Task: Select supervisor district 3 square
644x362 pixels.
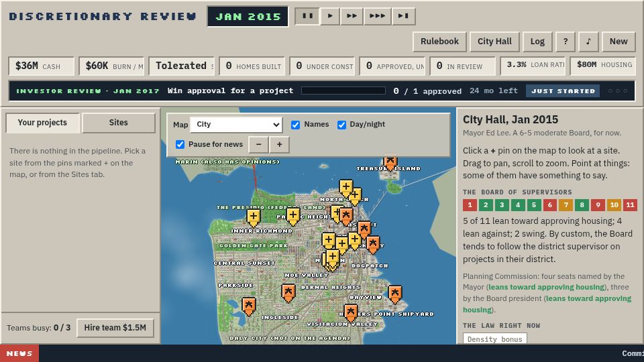Action: tap(502, 205)
